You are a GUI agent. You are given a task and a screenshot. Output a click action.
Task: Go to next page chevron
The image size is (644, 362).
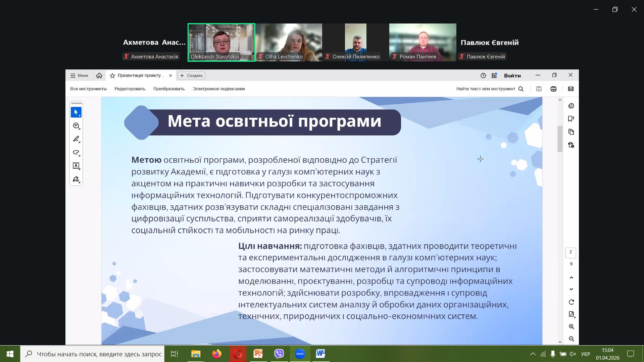tap(571, 289)
